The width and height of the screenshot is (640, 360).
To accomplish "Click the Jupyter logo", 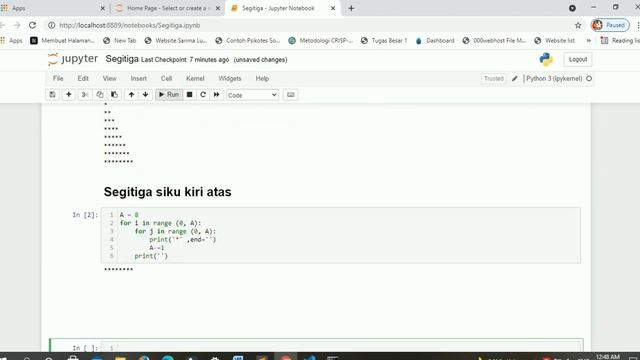I will coord(73,59).
